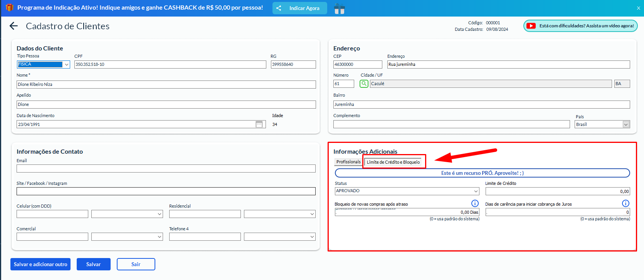644x280 pixels.
Task: Close the promotional banner with X
Action: pyautogui.click(x=638, y=8)
